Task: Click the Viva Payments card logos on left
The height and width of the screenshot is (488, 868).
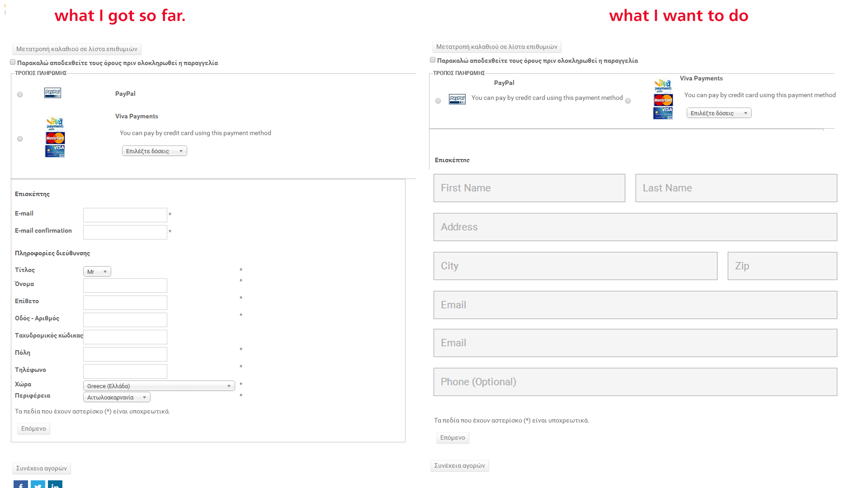Action: [55, 137]
